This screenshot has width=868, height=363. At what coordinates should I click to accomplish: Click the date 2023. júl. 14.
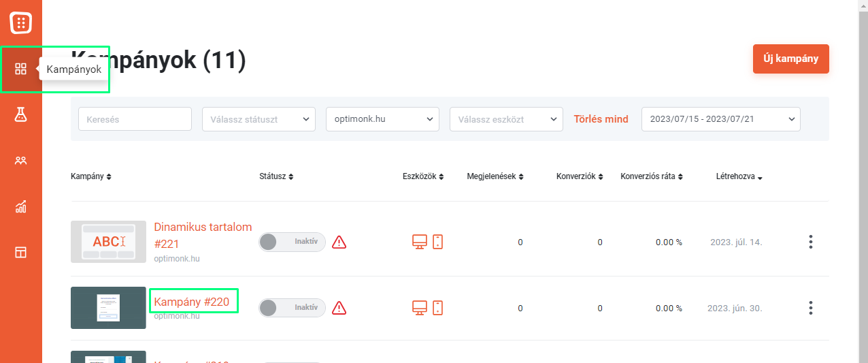pyautogui.click(x=736, y=242)
